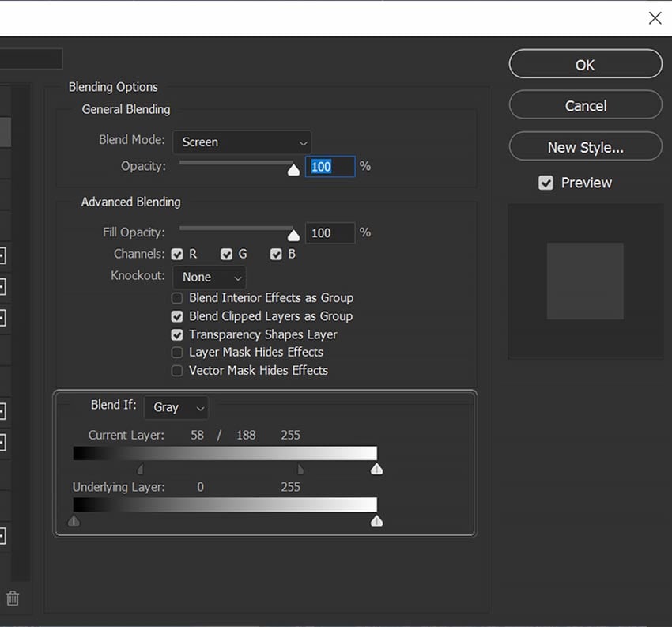
Task: Disable the G channel checkbox
Action: coord(226,254)
